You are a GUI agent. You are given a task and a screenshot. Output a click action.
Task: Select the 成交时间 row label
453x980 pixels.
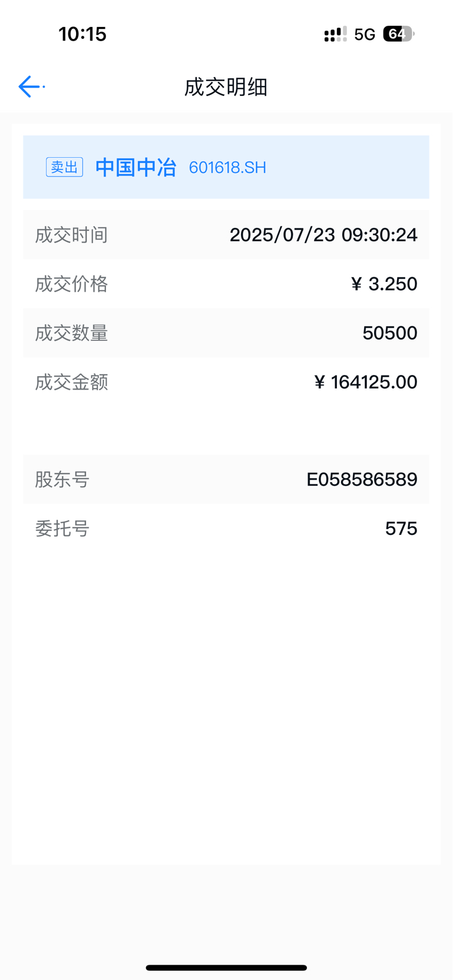click(x=72, y=235)
